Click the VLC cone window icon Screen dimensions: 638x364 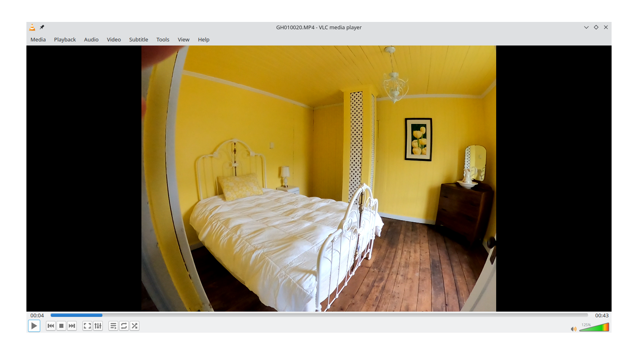tap(32, 27)
